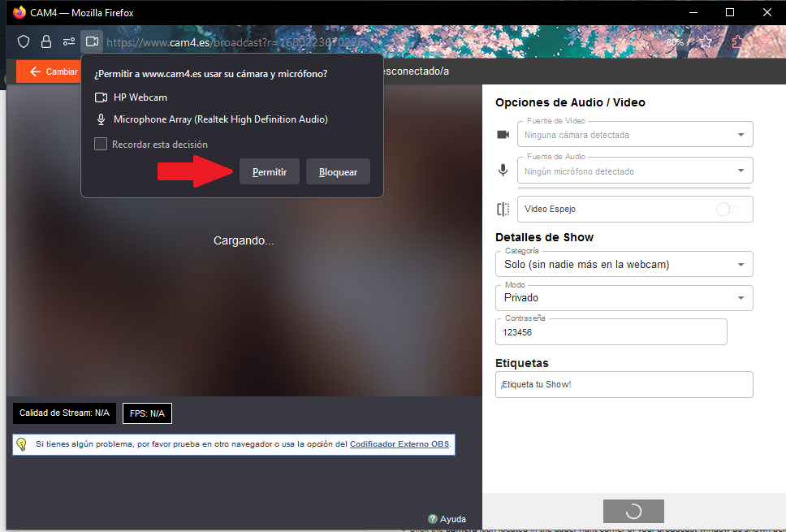The image size is (786, 532).
Task: Click the camera permission icon in address bar
Action: (92, 41)
